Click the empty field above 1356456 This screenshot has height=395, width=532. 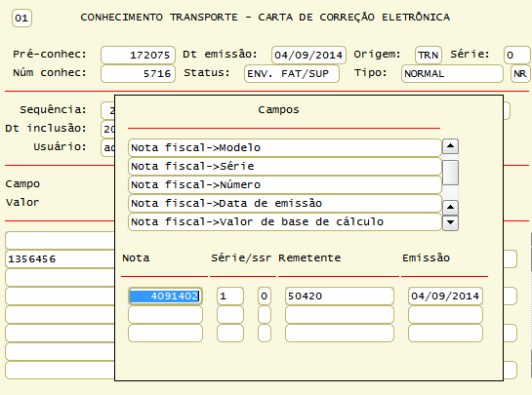click(61, 240)
